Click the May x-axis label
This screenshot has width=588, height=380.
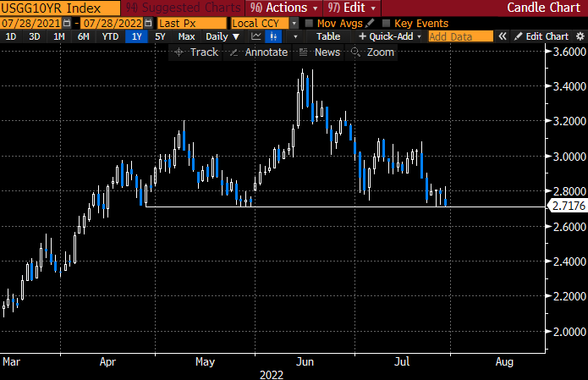click(205, 362)
